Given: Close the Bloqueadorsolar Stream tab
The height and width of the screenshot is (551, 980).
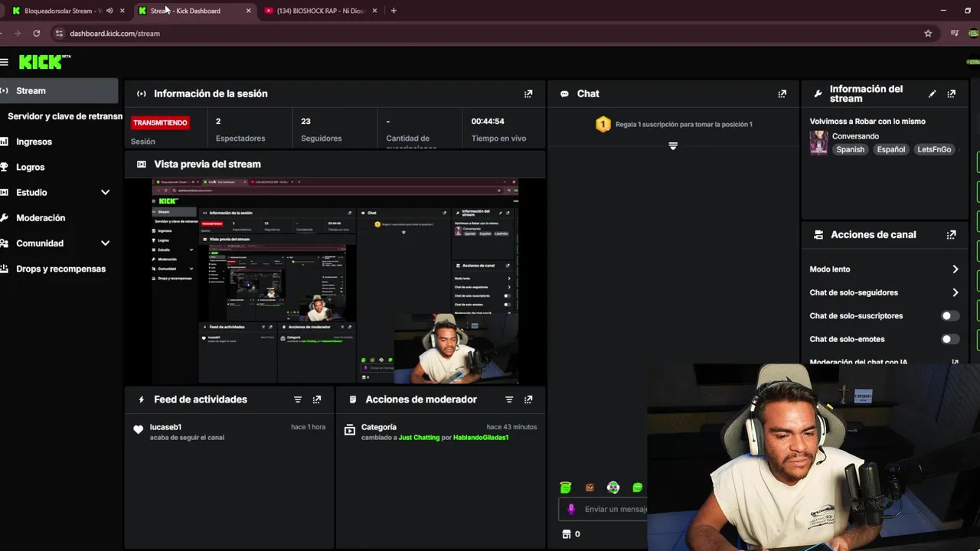Looking at the screenshot, I should tap(122, 11).
